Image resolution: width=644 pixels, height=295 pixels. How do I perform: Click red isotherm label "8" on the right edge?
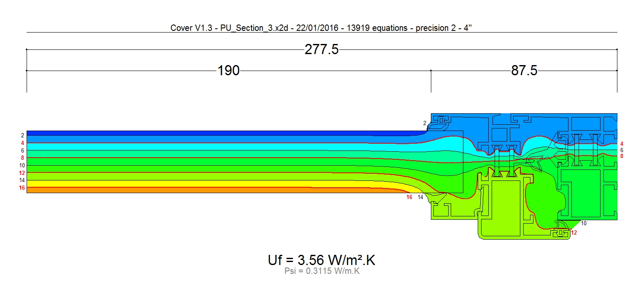[x=622, y=156]
